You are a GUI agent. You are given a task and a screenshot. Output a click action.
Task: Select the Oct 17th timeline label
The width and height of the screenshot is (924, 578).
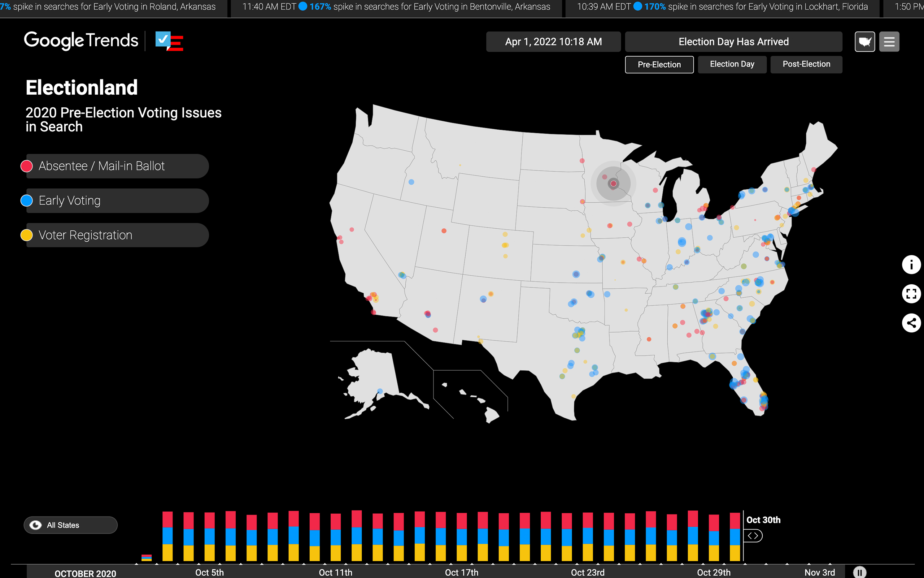point(462,572)
